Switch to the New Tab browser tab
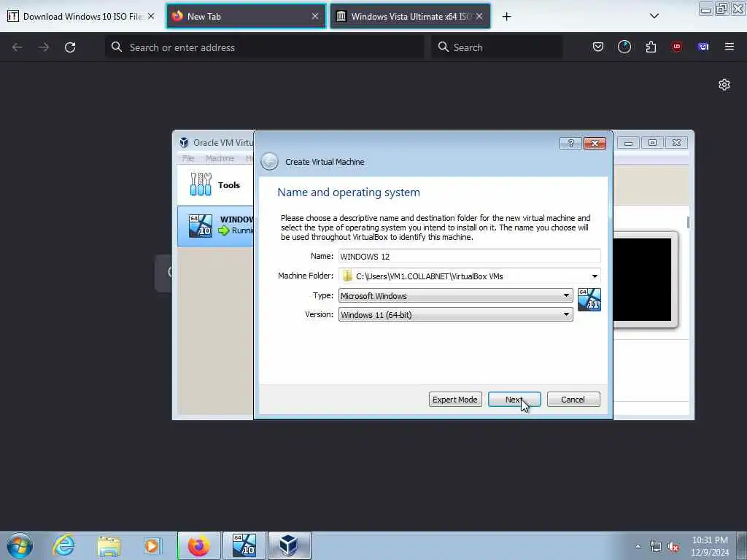Image resolution: width=747 pixels, height=560 pixels. (246, 16)
